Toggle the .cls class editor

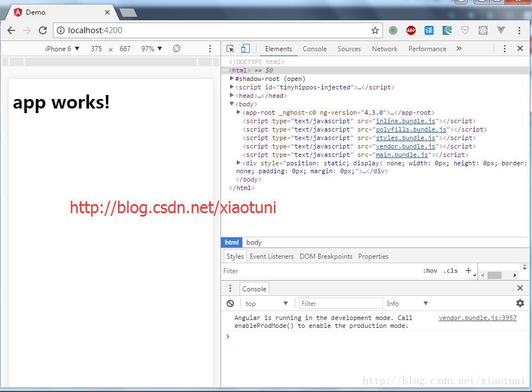pos(451,271)
